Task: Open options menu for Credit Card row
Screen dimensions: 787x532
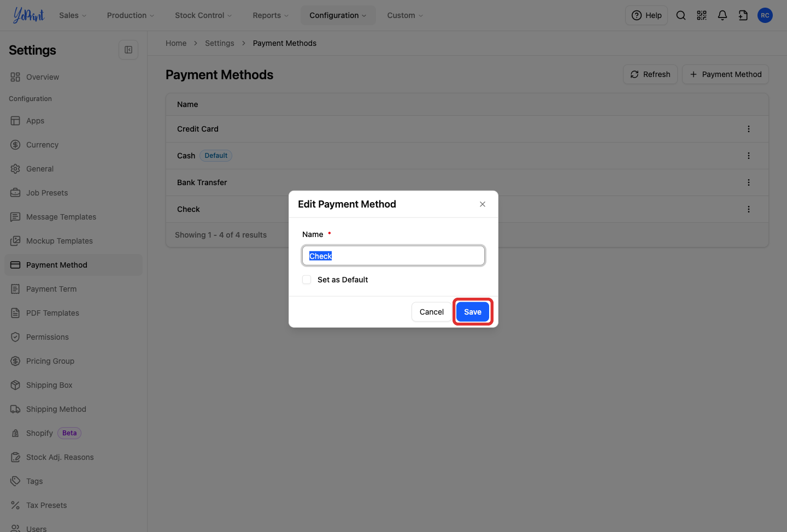Action: 749,129
